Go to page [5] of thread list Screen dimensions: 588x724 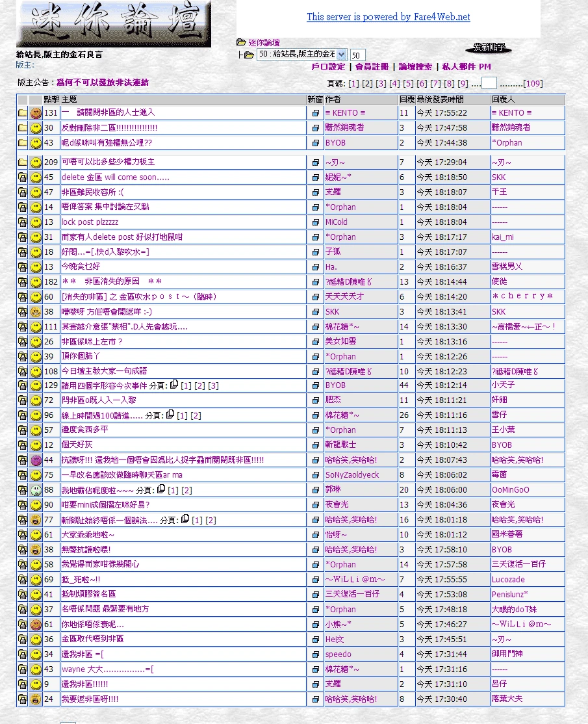408,84
